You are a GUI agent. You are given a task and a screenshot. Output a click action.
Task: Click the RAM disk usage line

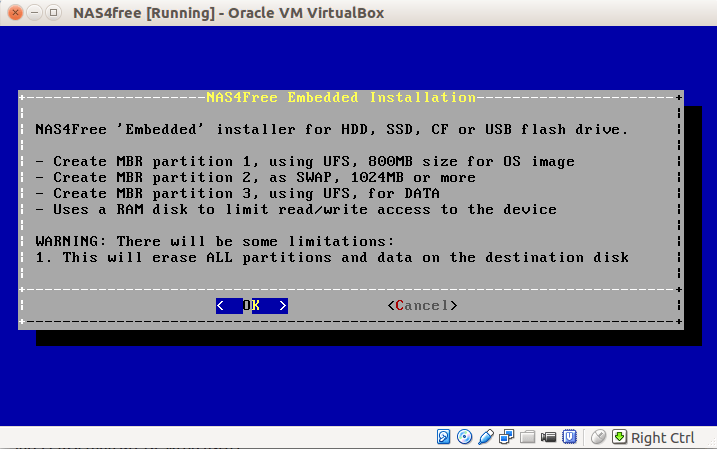coord(296,209)
